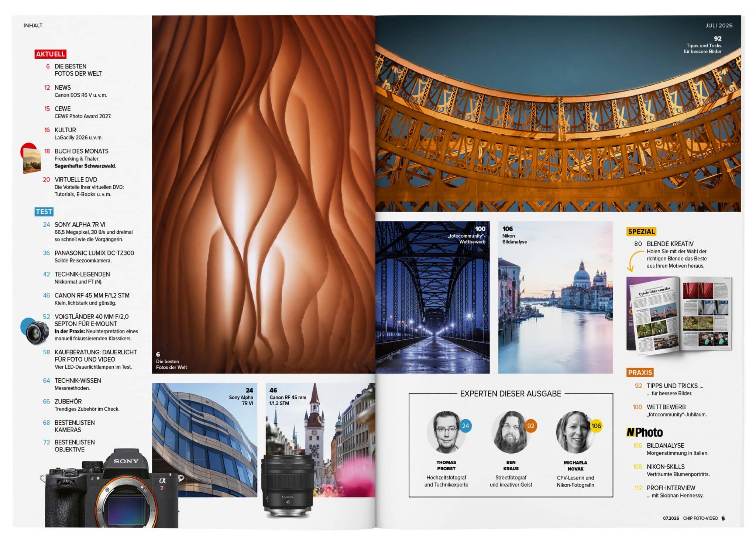Open the BILDANALYSE contents heading
This screenshot has height=543, width=756.
tap(666, 446)
